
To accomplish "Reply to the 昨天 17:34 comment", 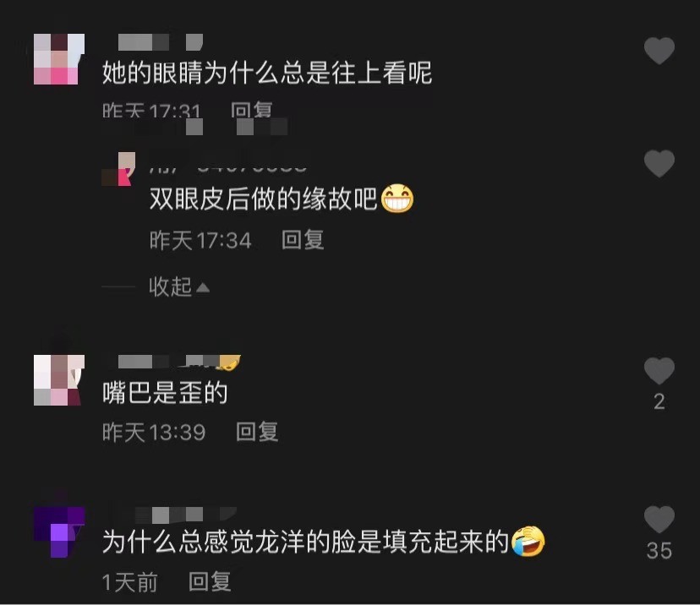I will click(303, 240).
